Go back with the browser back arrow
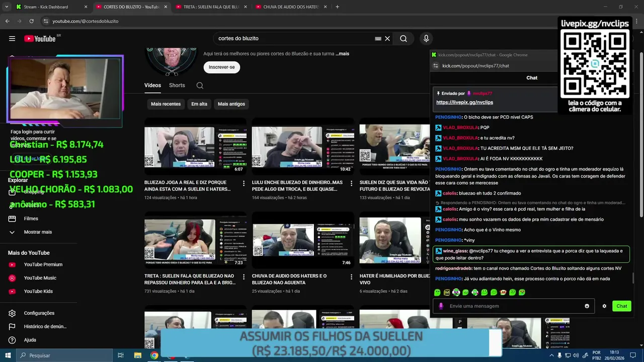The width and height of the screenshot is (644, 362). point(7,21)
